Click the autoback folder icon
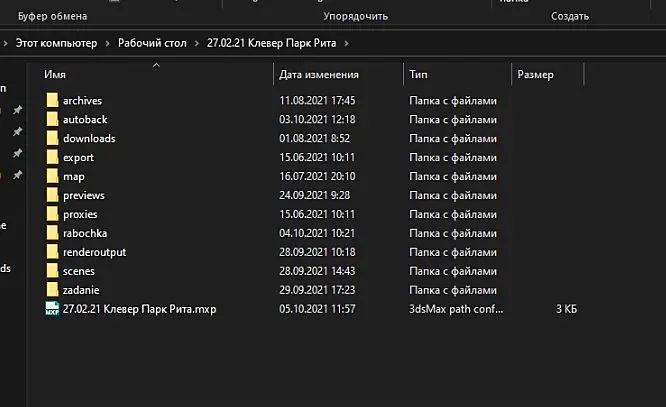 pos(52,119)
